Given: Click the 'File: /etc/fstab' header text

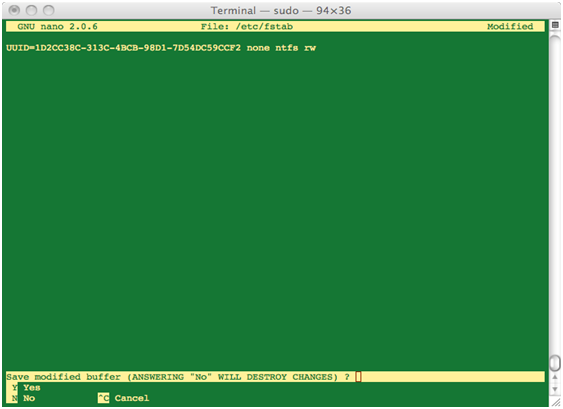Looking at the screenshot, I should tap(247, 26).
